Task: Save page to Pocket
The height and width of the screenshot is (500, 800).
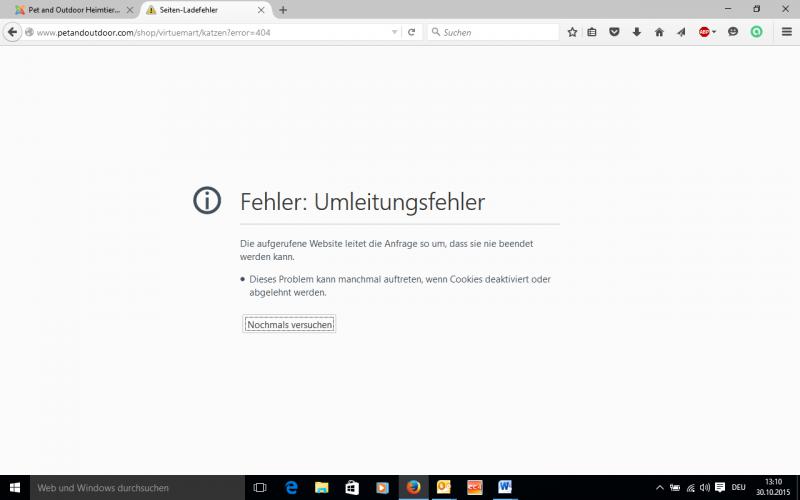Action: (614, 32)
